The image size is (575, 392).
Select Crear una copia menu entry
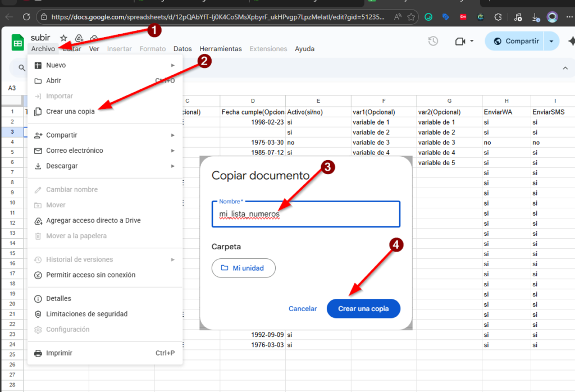point(70,112)
